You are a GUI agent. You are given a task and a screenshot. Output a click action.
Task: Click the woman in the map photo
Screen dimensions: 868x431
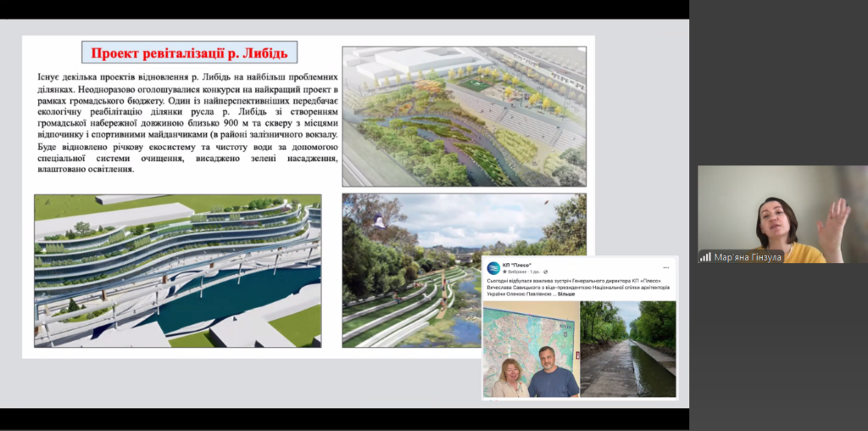[512, 378]
